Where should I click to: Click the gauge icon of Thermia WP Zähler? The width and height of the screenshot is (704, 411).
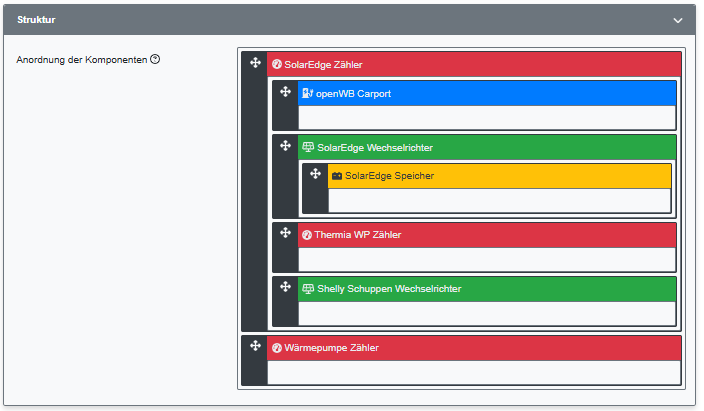(x=307, y=234)
